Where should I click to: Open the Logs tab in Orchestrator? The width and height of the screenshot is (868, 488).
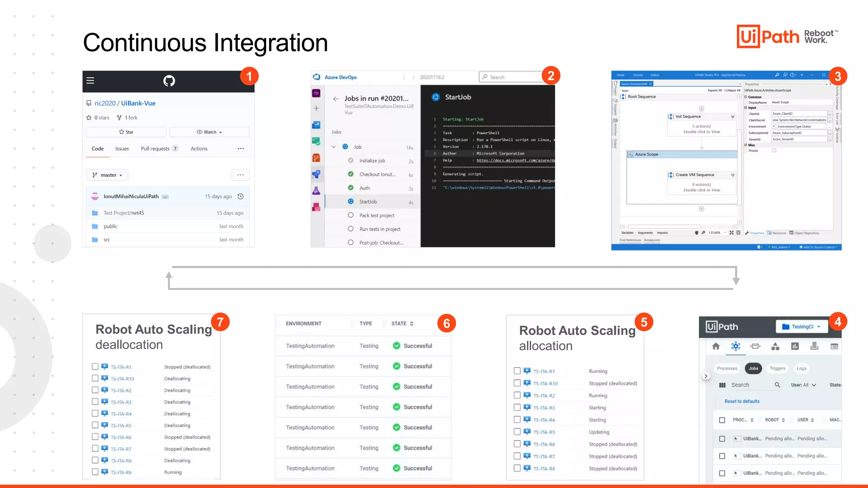click(x=801, y=369)
